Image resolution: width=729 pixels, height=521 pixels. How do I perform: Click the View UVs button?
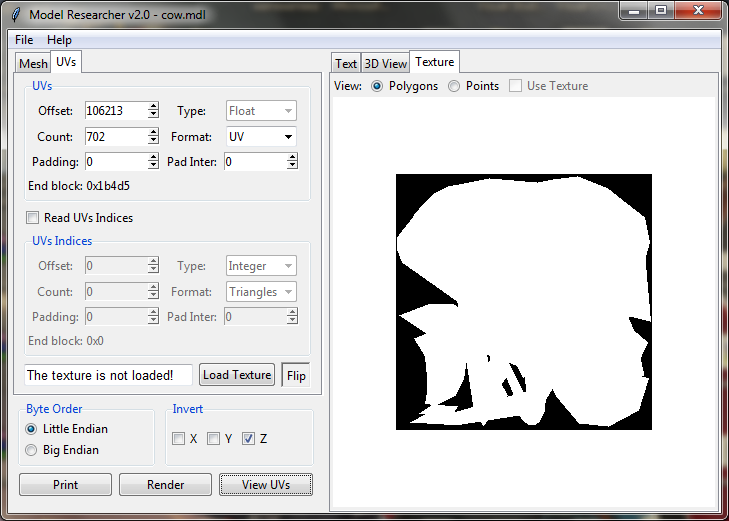266,485
